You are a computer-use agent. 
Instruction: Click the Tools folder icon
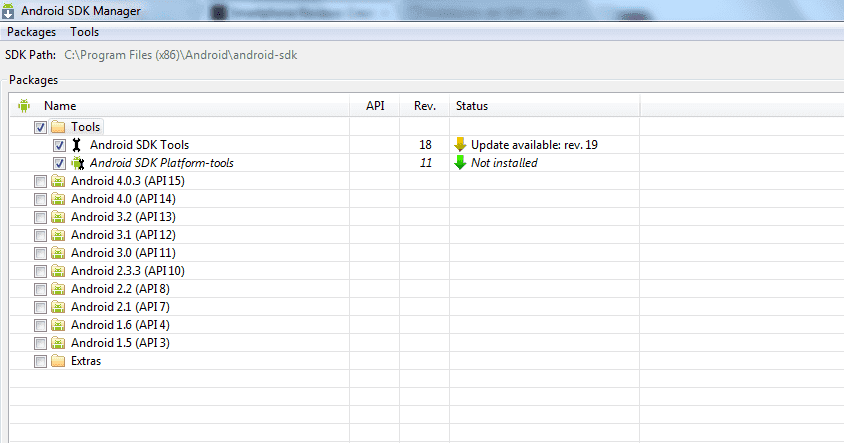(58, 127)
